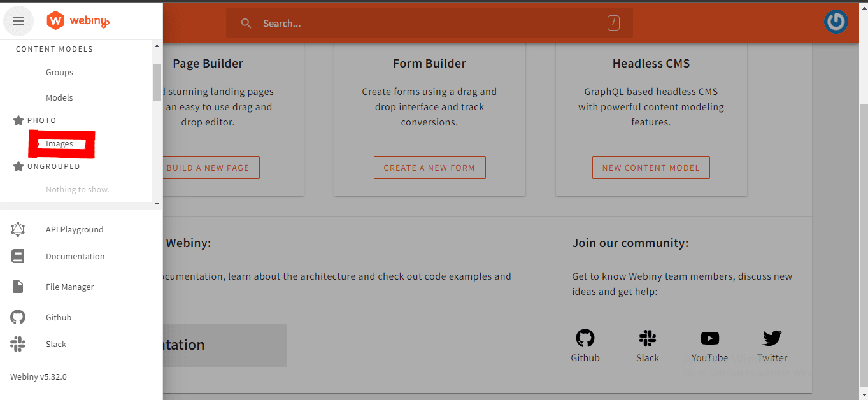The height and width of the screenshot is (400, 868).
Task: Click the API Playground GraphQL icon
Action: pyautogui.click(x=18, y=229)
